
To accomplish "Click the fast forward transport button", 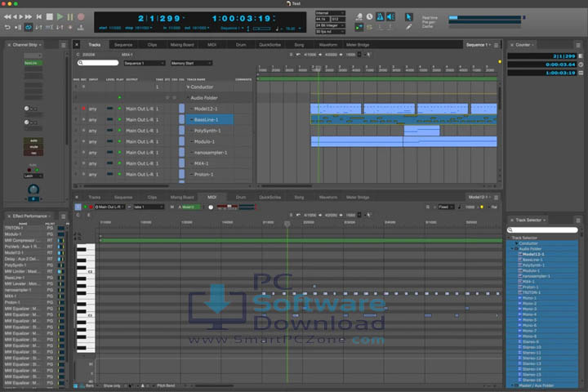I will coord(28,17).
